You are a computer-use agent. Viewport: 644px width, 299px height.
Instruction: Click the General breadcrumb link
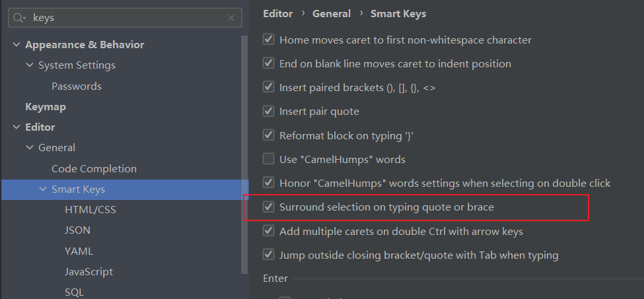(x=332, y=13)
